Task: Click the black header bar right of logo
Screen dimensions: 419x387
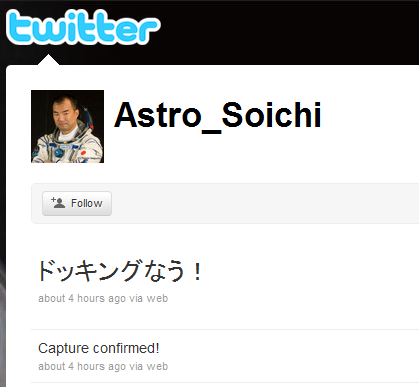Action: 290,32
